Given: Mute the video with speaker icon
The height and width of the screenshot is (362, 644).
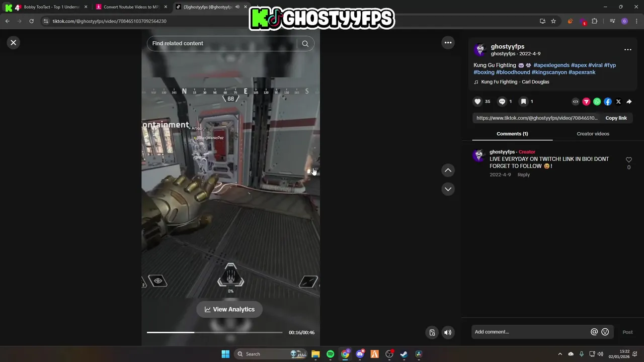Looking at the screenshot, I should [448, 332].
